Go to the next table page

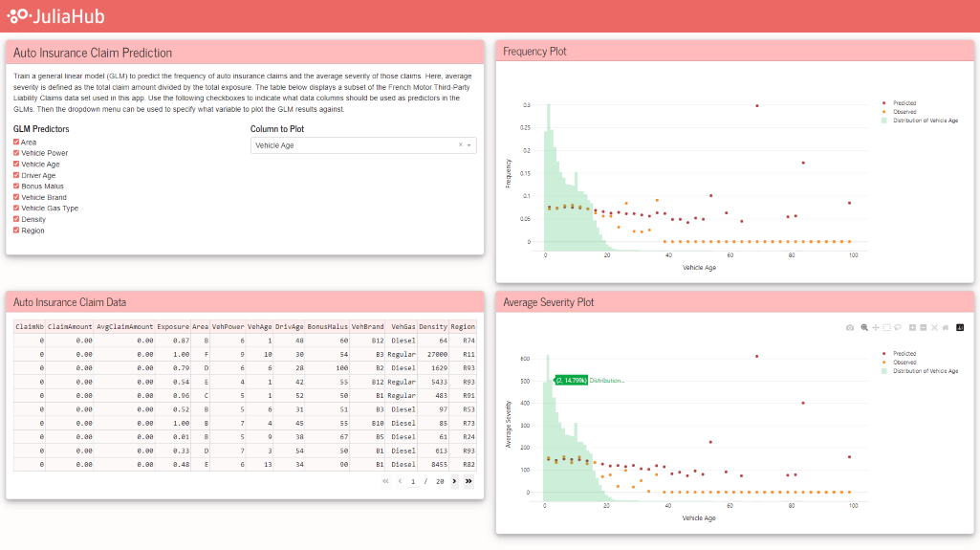(455, 482)
